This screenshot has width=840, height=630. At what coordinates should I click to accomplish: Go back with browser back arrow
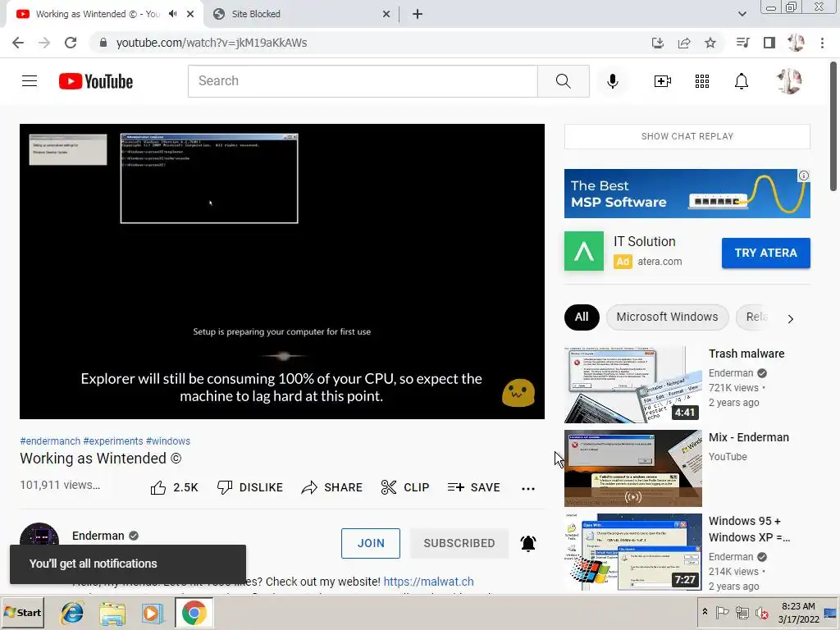tap(18, 43)
